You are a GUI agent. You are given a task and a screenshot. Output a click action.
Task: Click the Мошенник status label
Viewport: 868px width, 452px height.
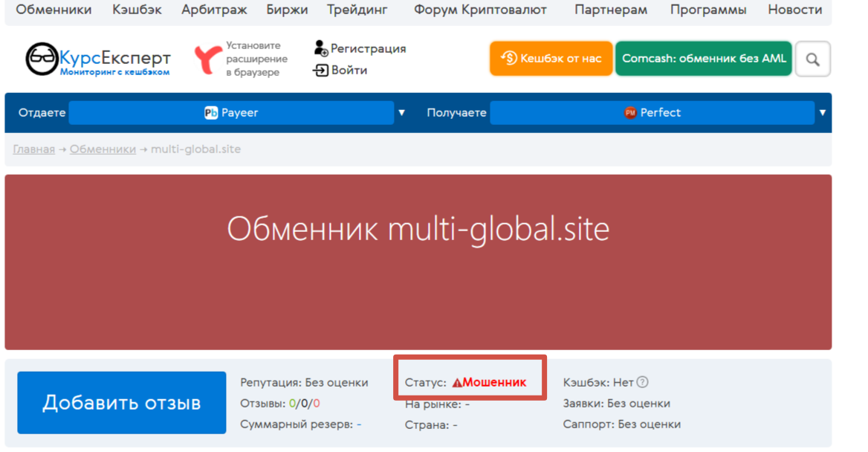(x=494, y=382)
